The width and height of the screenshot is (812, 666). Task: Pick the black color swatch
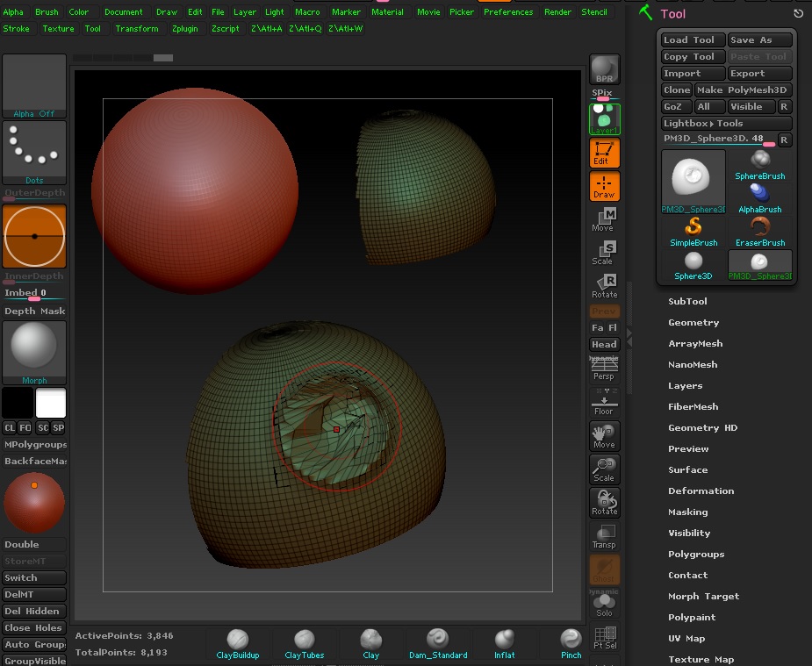[18, 403]
